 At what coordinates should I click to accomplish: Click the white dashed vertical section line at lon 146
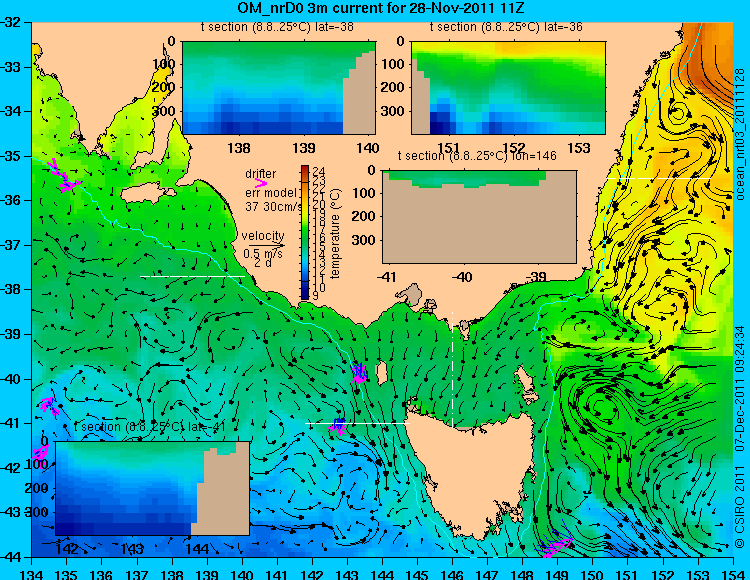pyautogui.click(x=452, y=370)
